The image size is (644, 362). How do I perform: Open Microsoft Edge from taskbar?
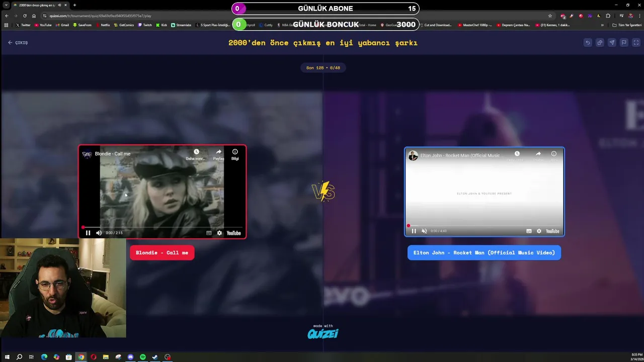tap(44, 357)
